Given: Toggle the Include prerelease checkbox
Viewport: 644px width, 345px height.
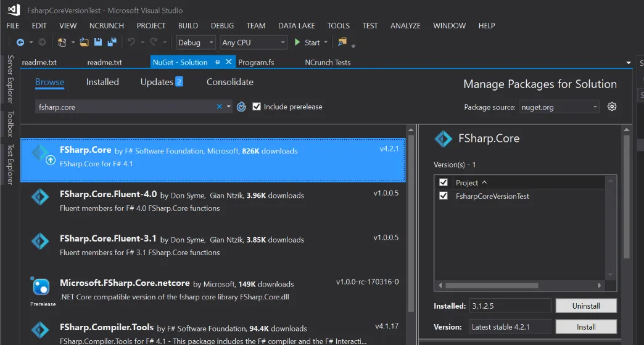Looking at the screenshot, I should [x=257, y=107].
